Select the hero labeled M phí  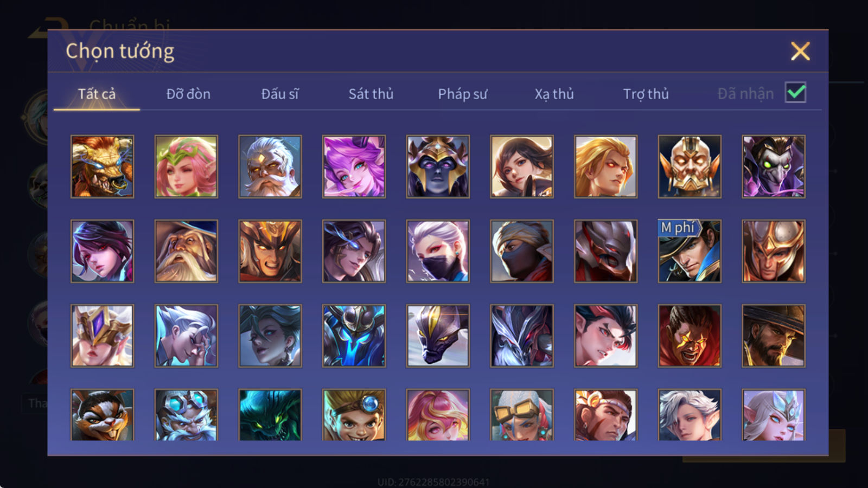(x=690, y=251)
